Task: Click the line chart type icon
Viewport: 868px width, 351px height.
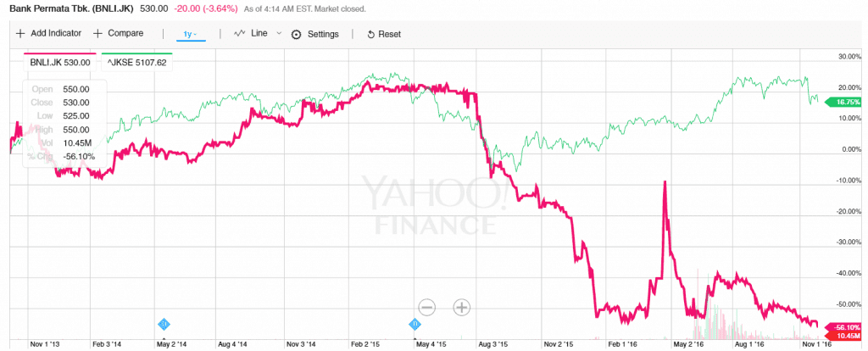Action: [x=239, y=34]
